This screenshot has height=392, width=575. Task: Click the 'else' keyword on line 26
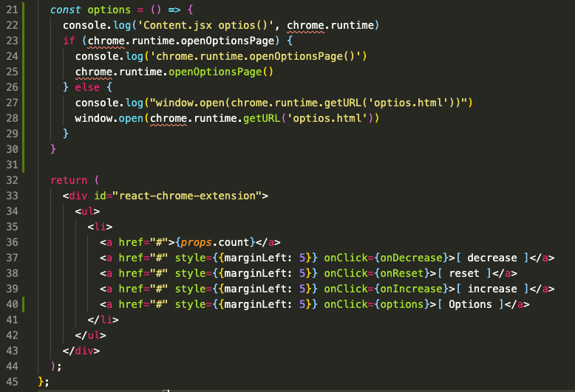[87, 87]
